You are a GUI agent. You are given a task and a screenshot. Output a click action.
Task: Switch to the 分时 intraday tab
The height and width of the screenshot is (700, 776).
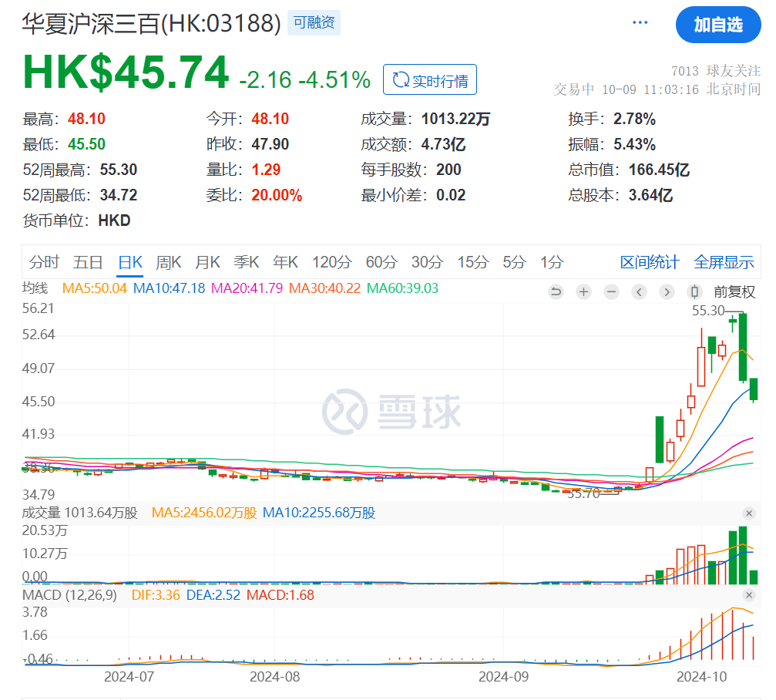point(43,262)
